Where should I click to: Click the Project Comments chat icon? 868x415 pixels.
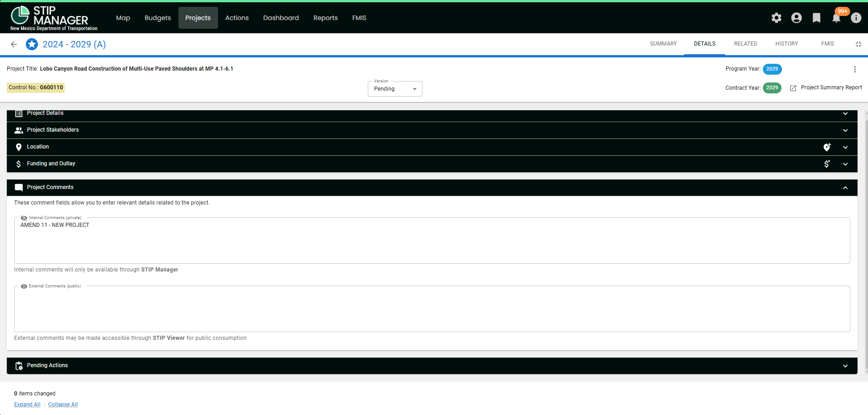pos(19,188)
